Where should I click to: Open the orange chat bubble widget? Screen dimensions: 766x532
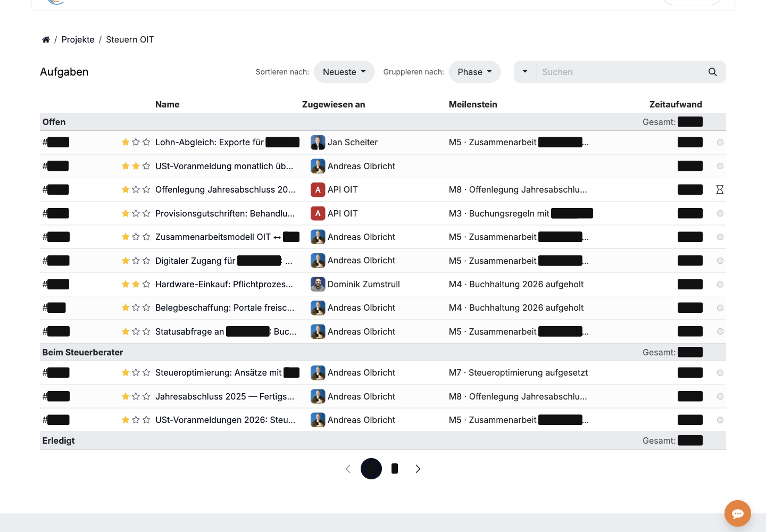pos(738,513)
